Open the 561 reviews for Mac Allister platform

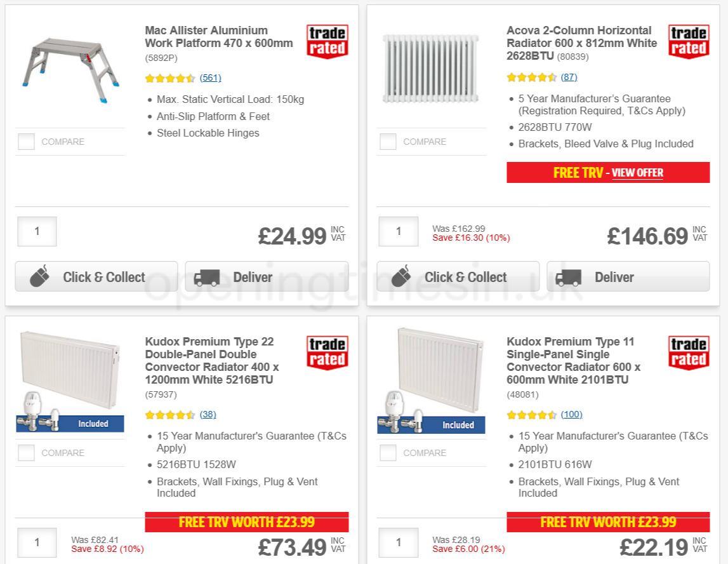(211, 77)
